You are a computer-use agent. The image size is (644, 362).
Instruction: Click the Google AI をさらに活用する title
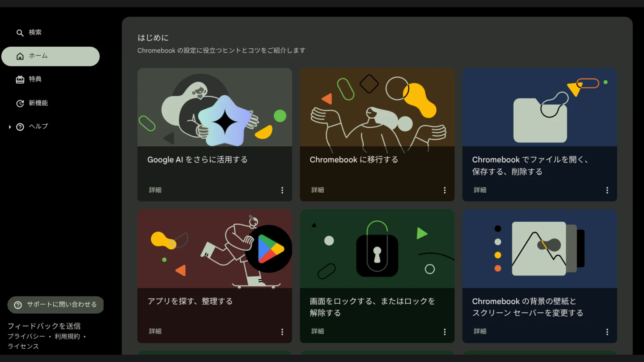[197, 160]
